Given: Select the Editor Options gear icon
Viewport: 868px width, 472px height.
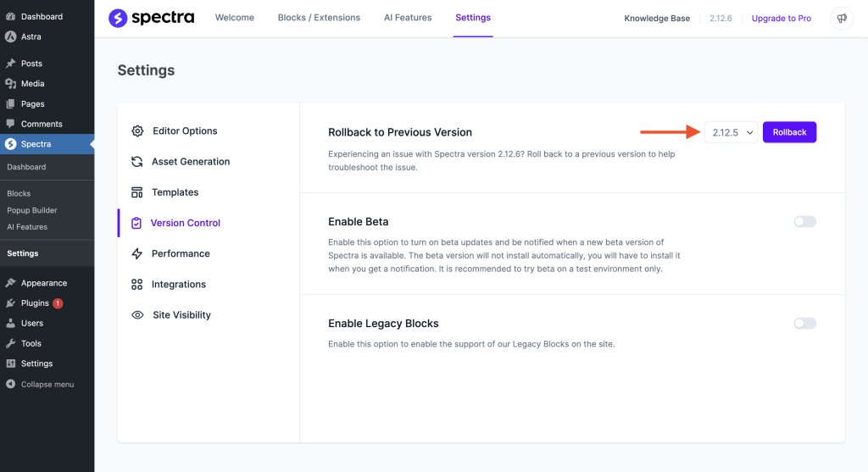Looking at the screenshot, I should 137,131.
